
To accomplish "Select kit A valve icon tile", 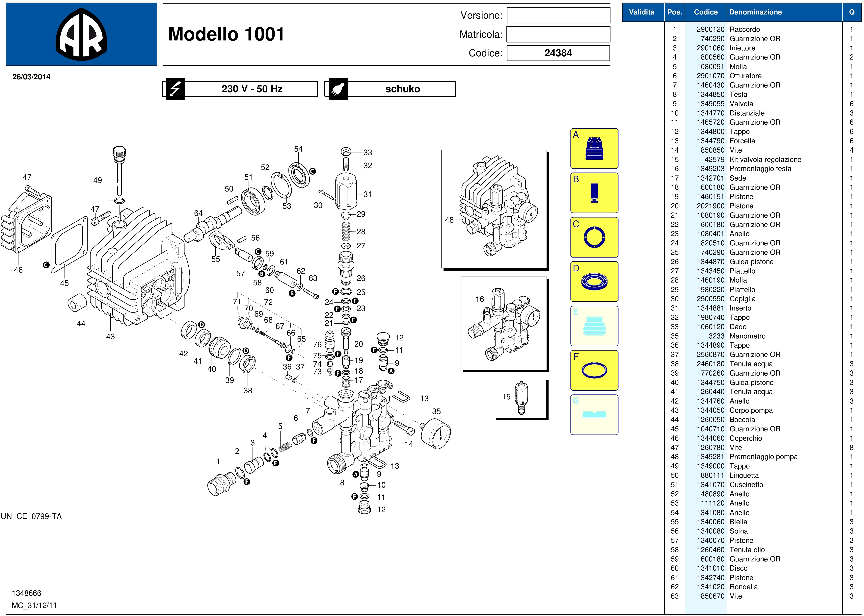I will point(594,149).
